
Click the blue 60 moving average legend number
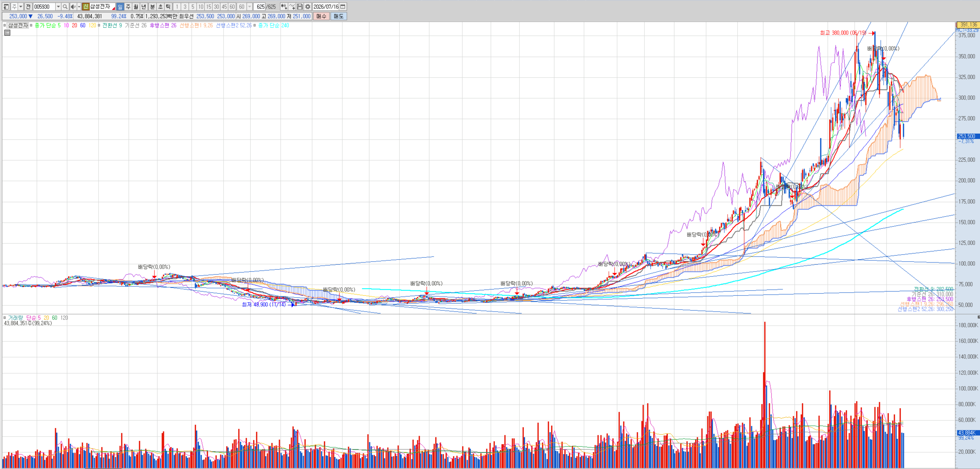point(82,25)
